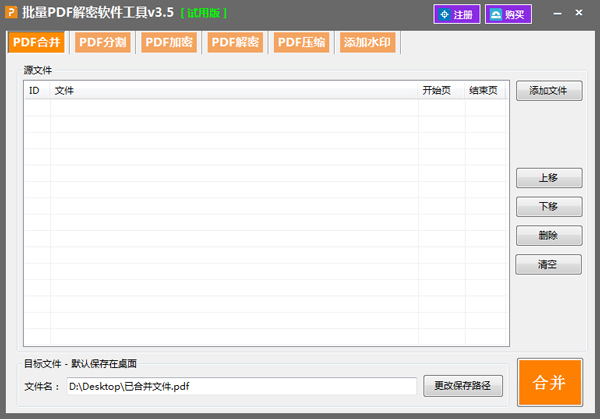Click the orange app logo in title bar
This screenshot has height=419, width=600.
[x=11, y=14]
